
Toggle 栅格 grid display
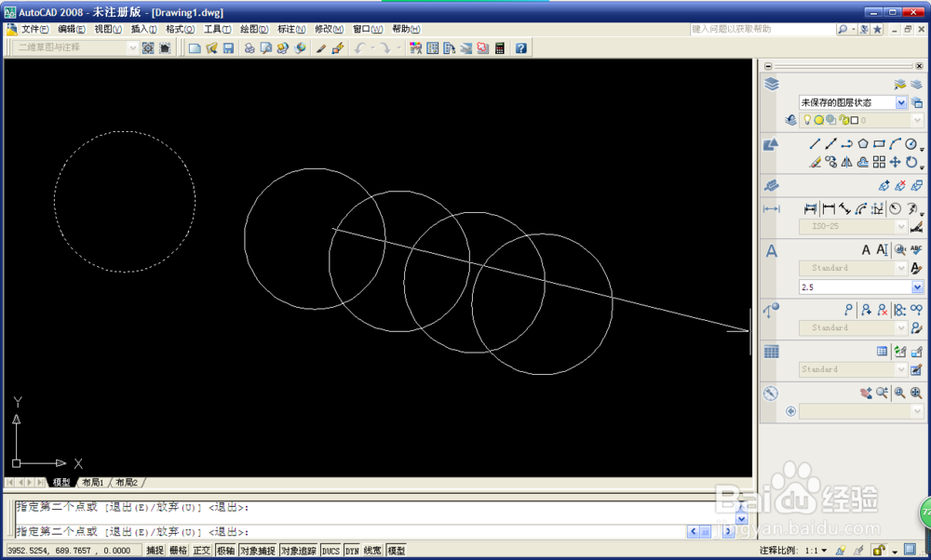tap(178, 551)
